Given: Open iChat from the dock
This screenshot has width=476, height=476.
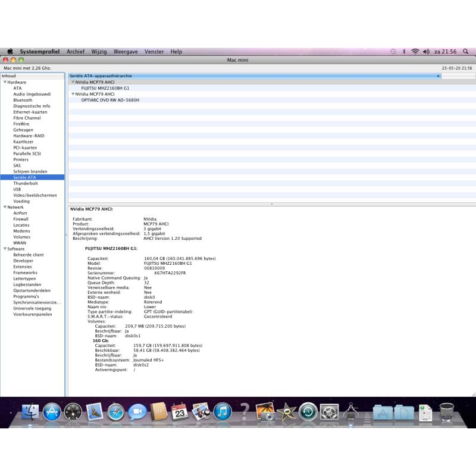Looking at the screenshot, I should [137, 412].
